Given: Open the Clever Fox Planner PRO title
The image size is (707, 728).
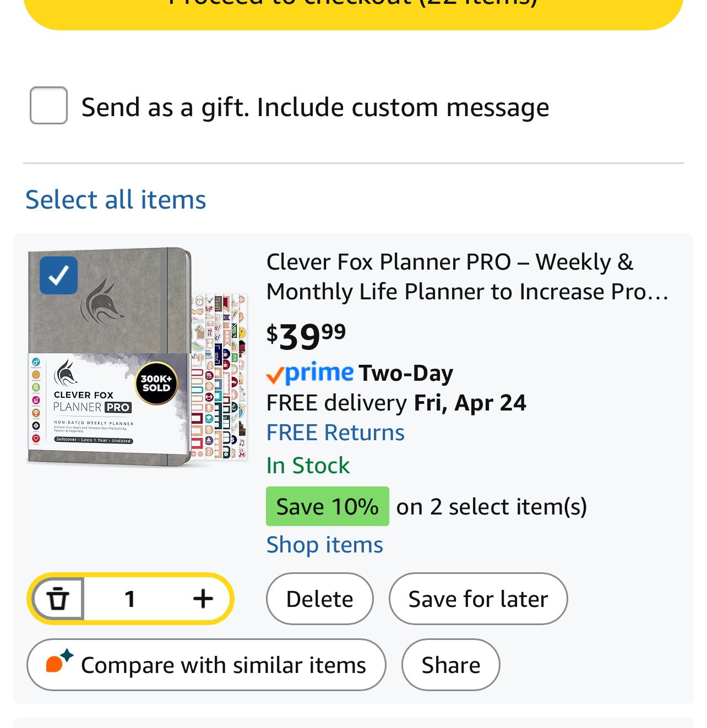Looking at the screenshot, I should coord(467,277).
